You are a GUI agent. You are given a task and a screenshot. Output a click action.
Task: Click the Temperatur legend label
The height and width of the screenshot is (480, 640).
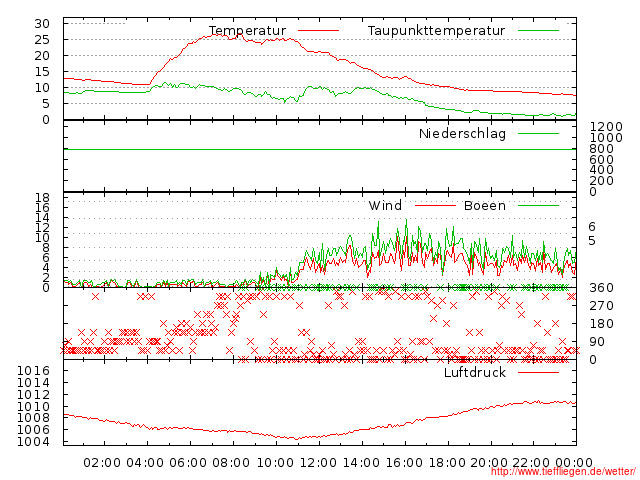248,31
